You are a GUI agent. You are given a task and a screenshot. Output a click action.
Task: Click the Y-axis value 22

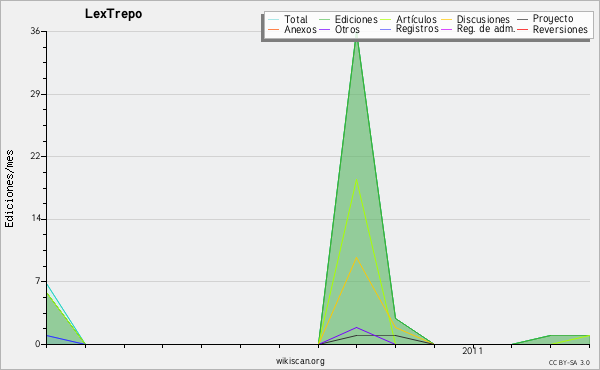pyautogui.click(x=35, y=156)
